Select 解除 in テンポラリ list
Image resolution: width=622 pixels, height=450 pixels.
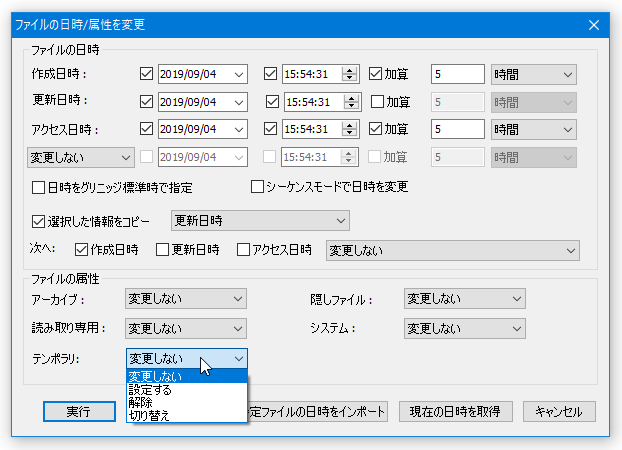[x=187, y=402]
